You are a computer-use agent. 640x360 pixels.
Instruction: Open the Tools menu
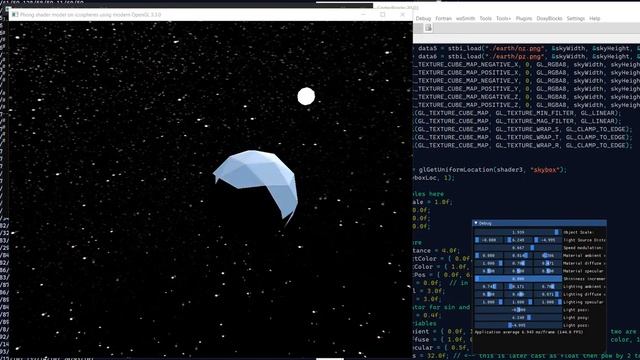click(485, 19)
